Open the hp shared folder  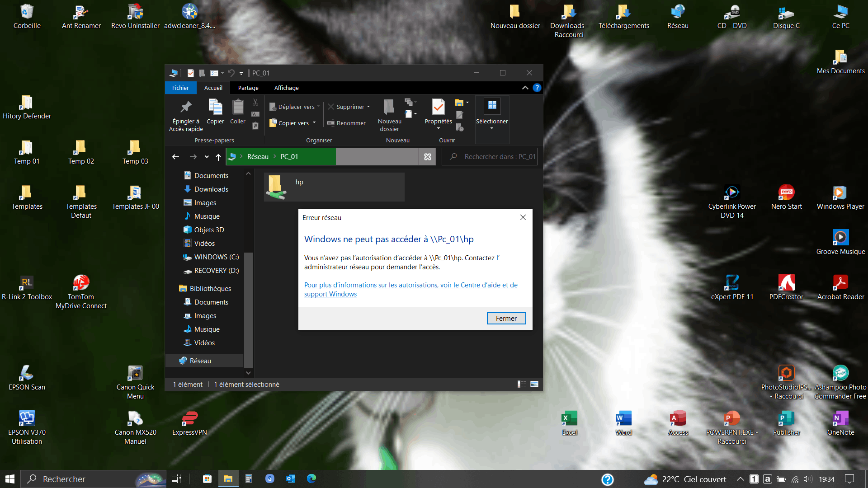[277, 187]
